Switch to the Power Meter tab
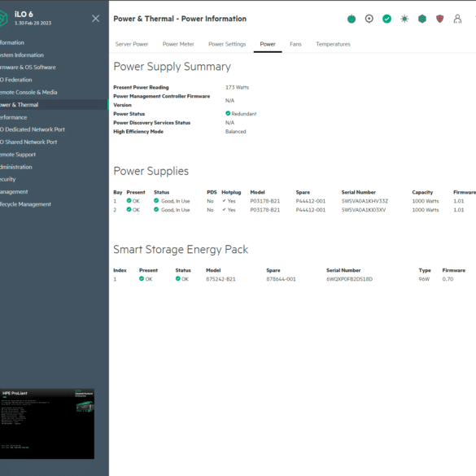The width and height of the screenshot is (476, 476). [x=178, y=44]
